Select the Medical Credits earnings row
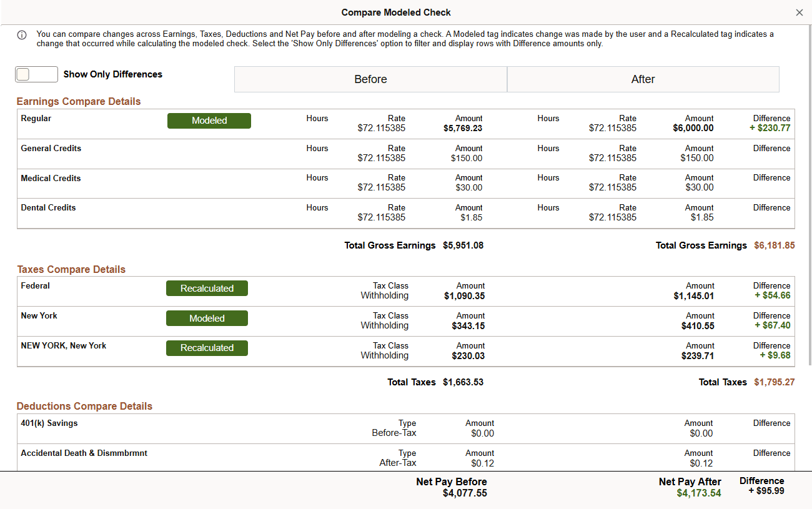Viewport: 812px width, 509px height. click(51, 178)
